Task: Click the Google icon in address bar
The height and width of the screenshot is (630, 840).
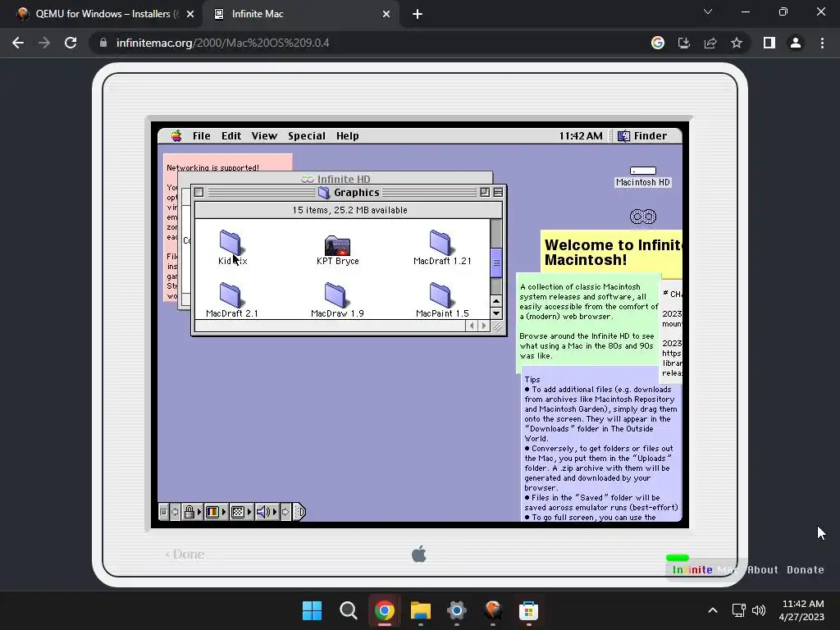Action: point(658,43)
